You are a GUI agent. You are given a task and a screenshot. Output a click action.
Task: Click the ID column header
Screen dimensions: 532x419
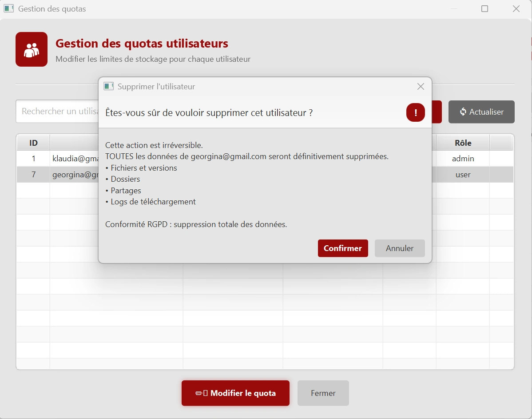pyautogui.click(x=33, y=143)
